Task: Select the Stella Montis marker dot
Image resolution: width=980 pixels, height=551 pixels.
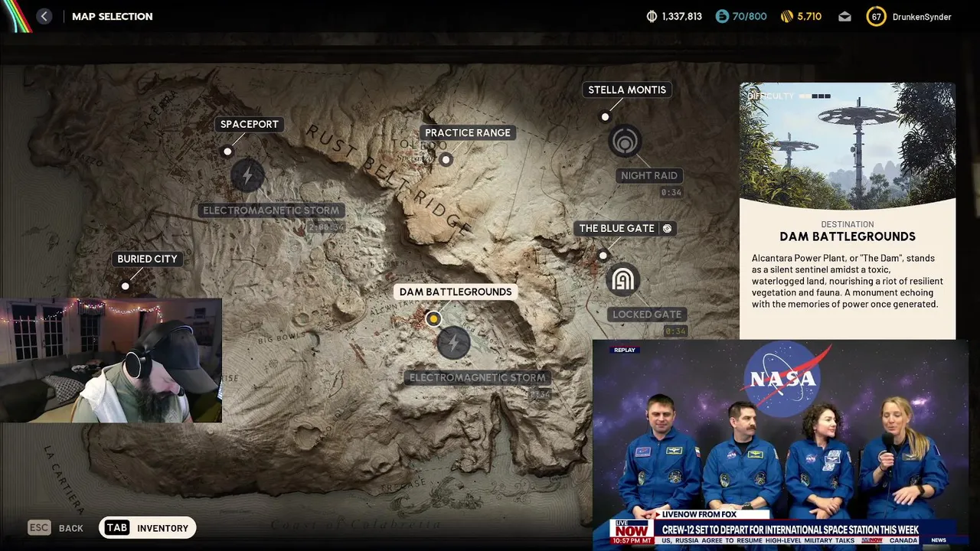Action: pos(605,117)
